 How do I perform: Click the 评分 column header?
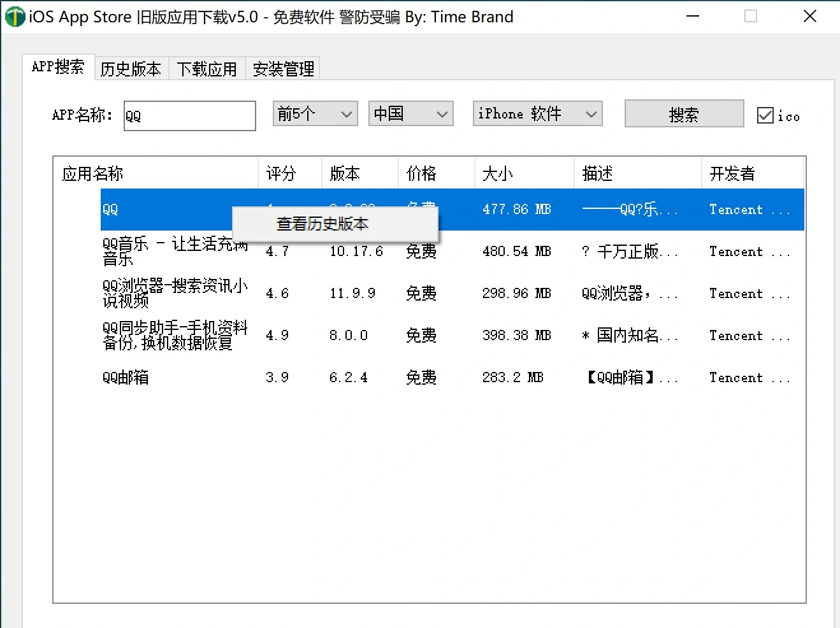280,173
